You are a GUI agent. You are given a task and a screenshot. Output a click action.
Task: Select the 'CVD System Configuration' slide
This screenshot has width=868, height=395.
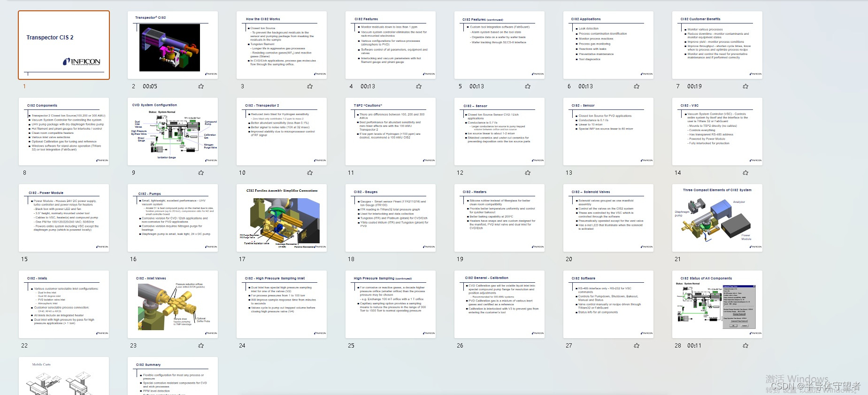tap(173, 132)
